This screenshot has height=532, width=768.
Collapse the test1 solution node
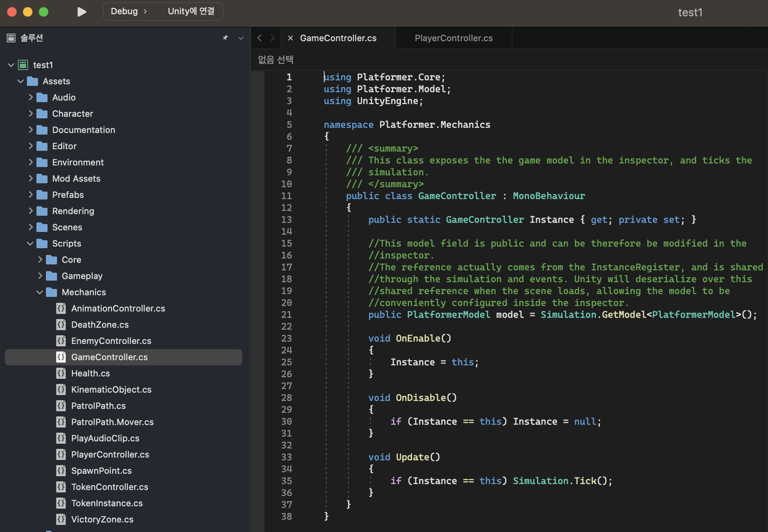point(11,65)
